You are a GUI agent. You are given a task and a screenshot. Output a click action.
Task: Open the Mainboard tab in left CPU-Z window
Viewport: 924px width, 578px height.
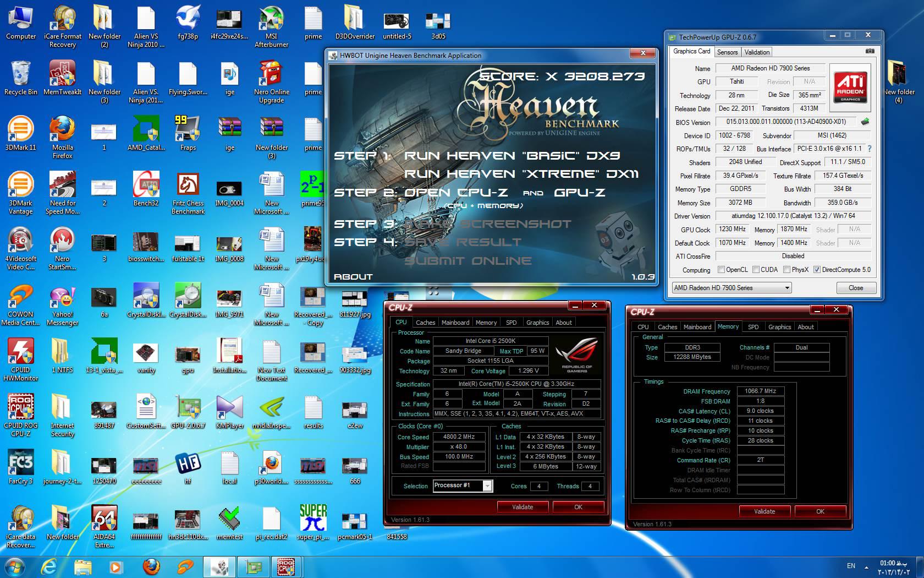click(x=455, y=323)
